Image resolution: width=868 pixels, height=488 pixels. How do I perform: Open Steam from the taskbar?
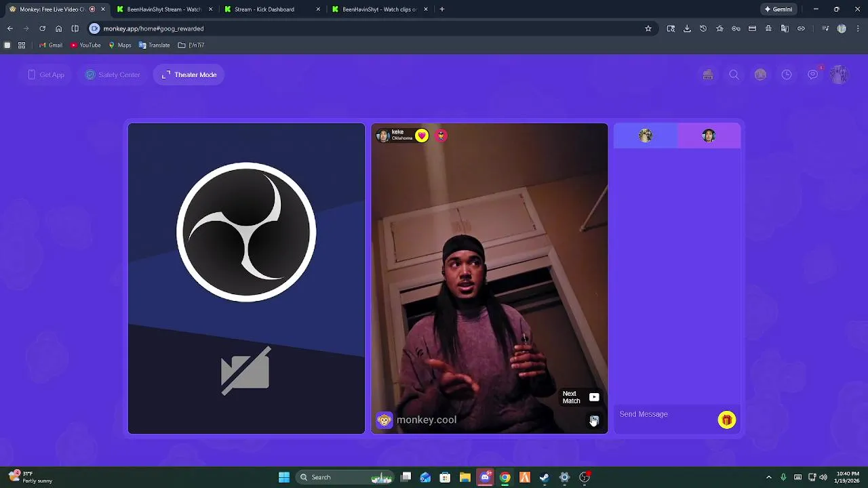pos(544,477)
